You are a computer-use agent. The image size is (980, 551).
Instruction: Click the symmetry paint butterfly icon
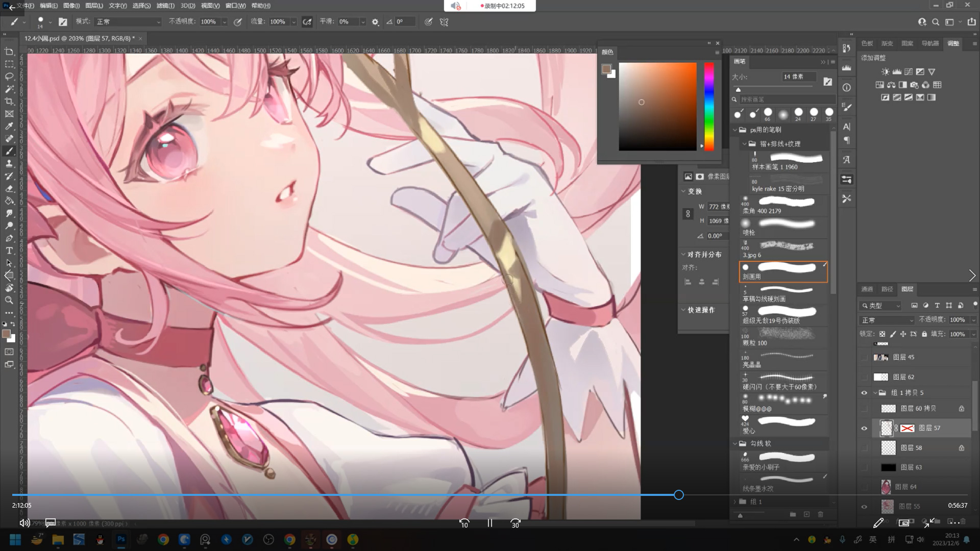[444, 22]
